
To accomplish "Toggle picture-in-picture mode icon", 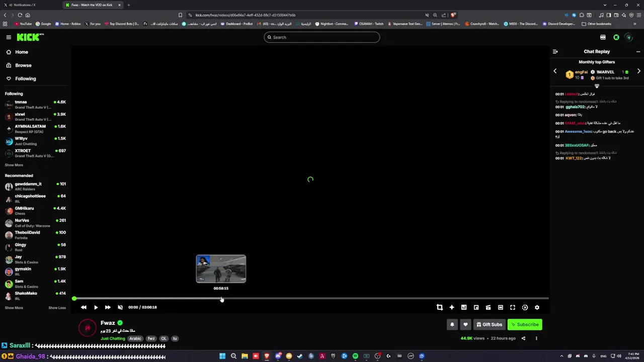I will click(476, 307).
